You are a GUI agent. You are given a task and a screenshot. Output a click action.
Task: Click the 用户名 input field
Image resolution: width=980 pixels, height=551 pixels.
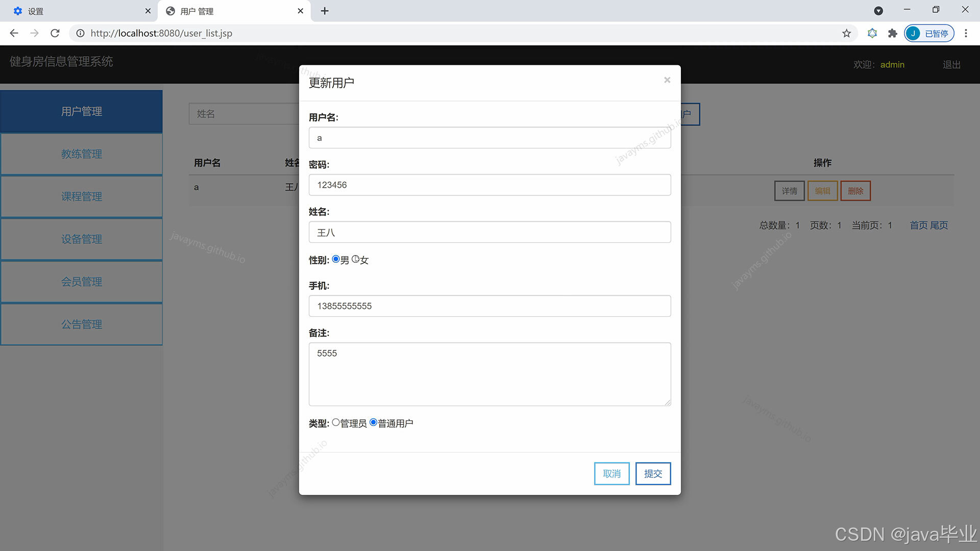(x=489, y=138)
